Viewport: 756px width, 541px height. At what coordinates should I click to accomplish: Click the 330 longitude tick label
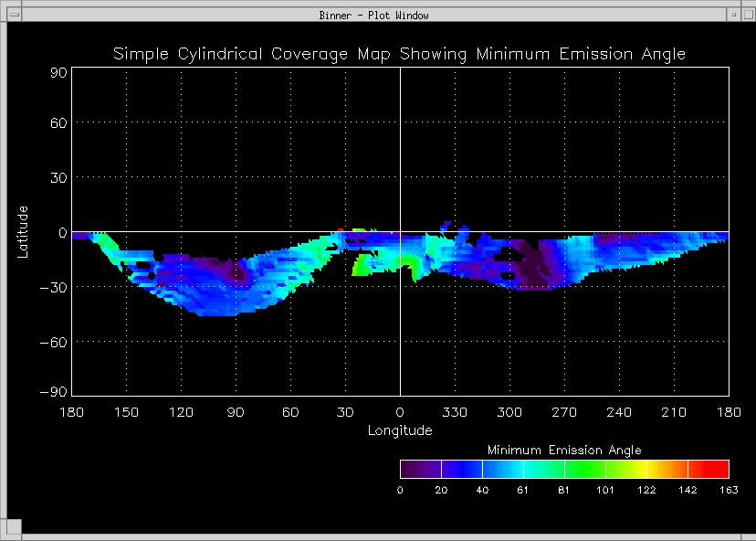(x=455, y=413)
